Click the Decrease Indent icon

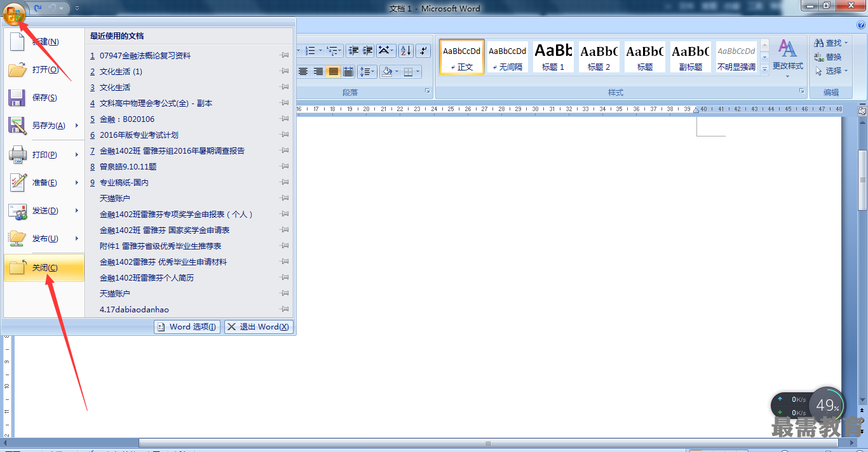coord(353,50)
